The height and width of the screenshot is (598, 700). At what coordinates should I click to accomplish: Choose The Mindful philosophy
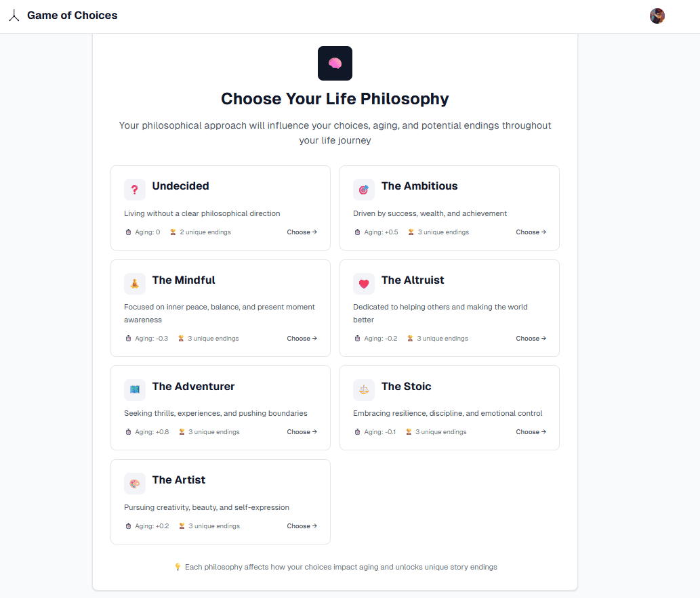[x=302, y=339]
